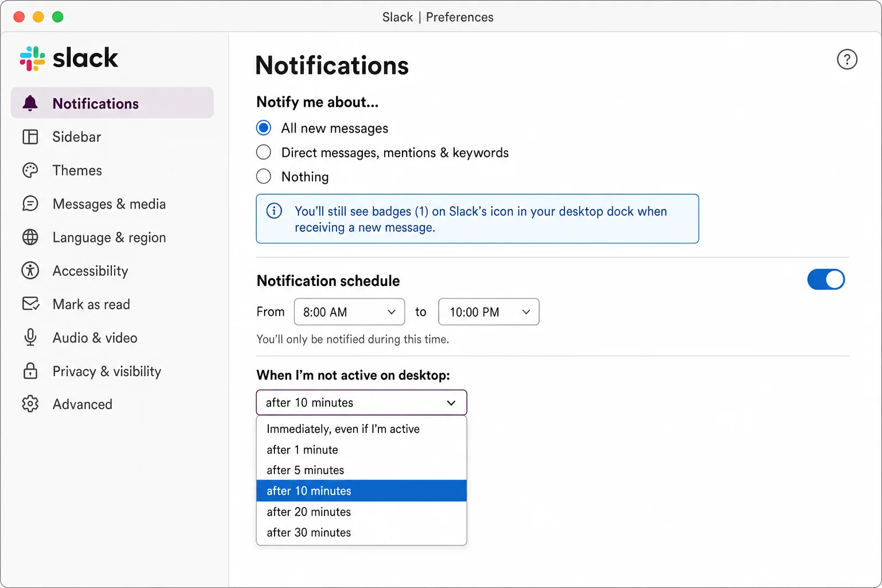Collapse the after 10 minutes dropdown

(361, 403)
